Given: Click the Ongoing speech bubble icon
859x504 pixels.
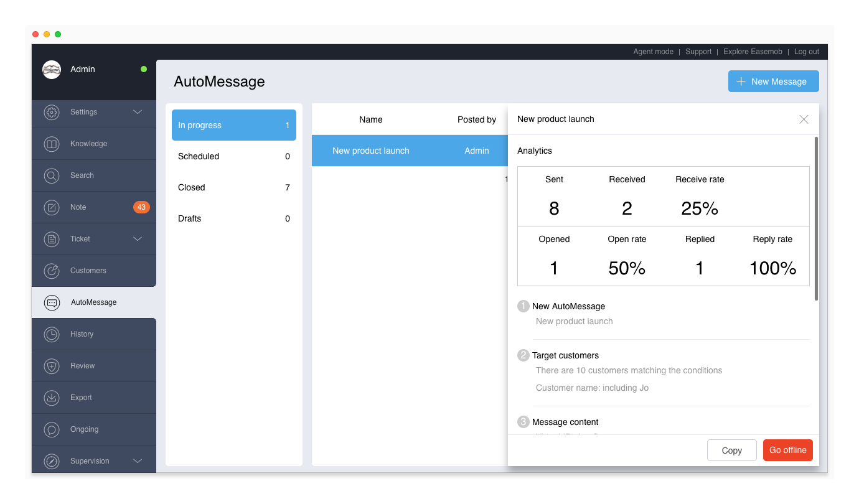Looking at the screenshot, I should tap(52, 429).
